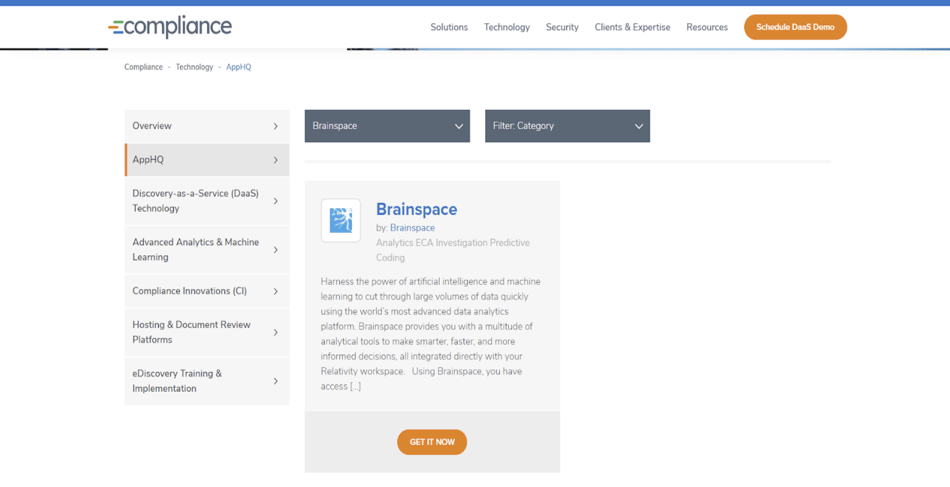The image size is (950, 487).
Task: Click chevron beside Hosting & Document Review Platforms
Action: pos(276,333)
